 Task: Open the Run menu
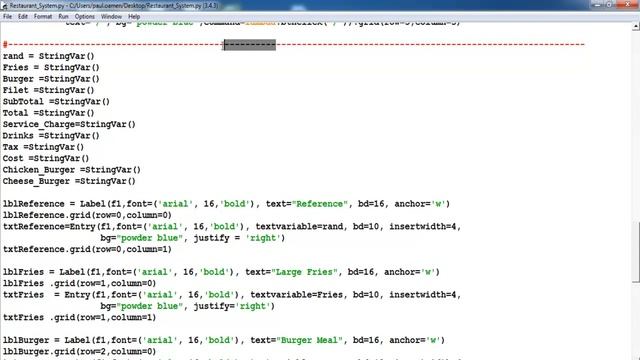point(63,17)
